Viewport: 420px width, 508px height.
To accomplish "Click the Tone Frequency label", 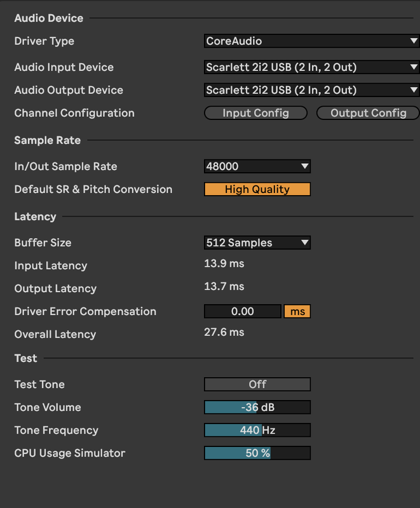I will 57,431.
